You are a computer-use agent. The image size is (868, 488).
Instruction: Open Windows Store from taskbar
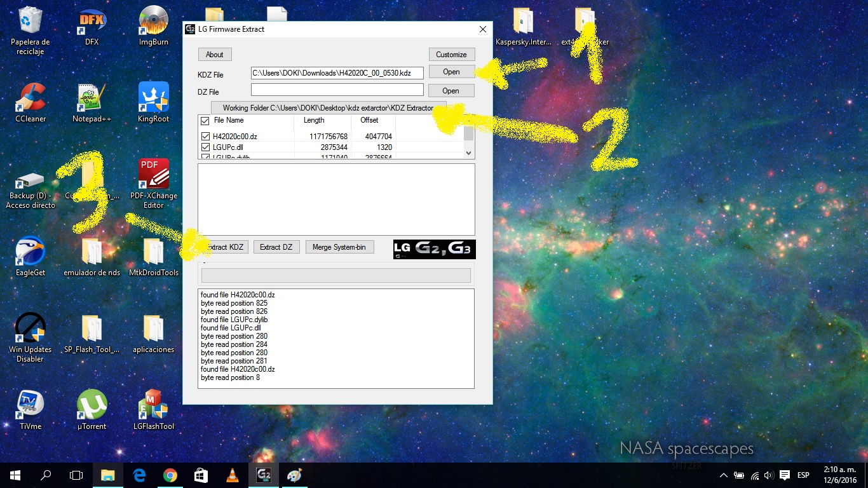[201, 475]
